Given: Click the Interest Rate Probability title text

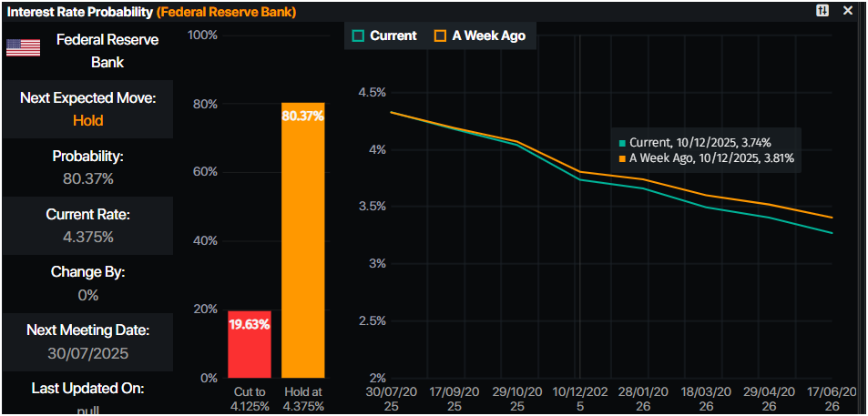Looking at the screenshot, I should click(x=79, y=12).
